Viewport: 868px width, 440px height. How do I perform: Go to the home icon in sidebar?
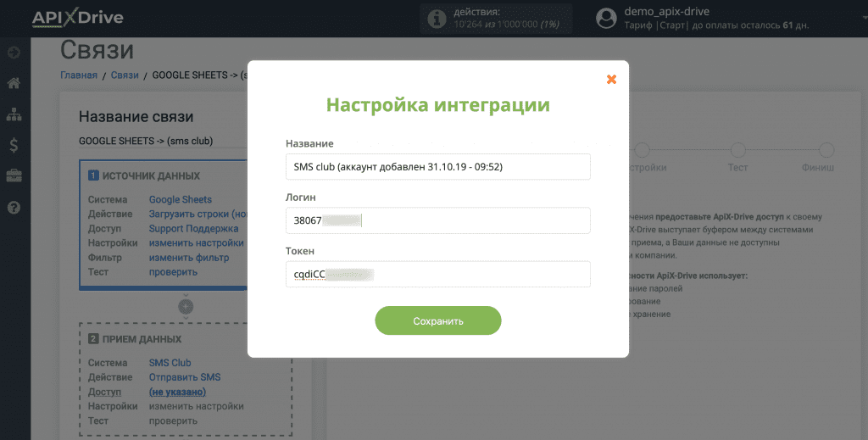click(14, 84)
